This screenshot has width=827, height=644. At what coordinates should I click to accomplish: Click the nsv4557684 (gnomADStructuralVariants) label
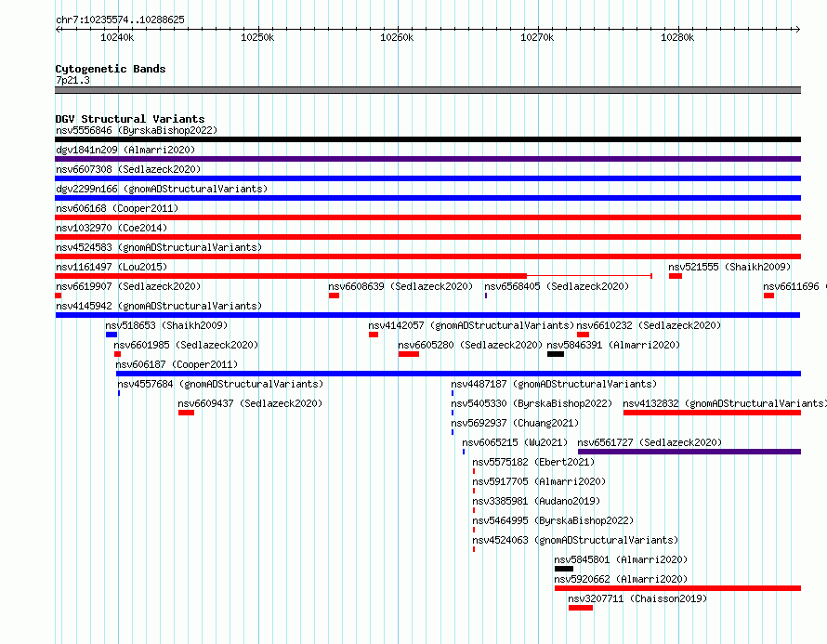point(220,384)
